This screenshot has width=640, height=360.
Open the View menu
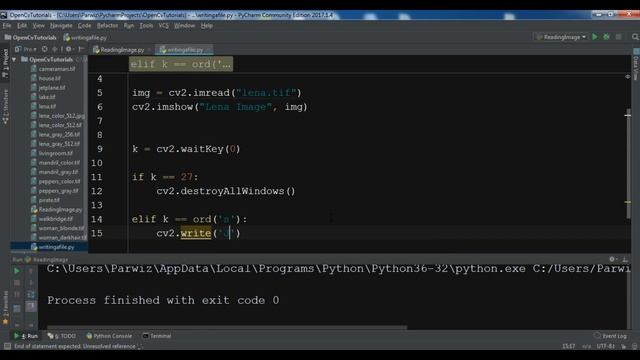click(x=38, y=25)
